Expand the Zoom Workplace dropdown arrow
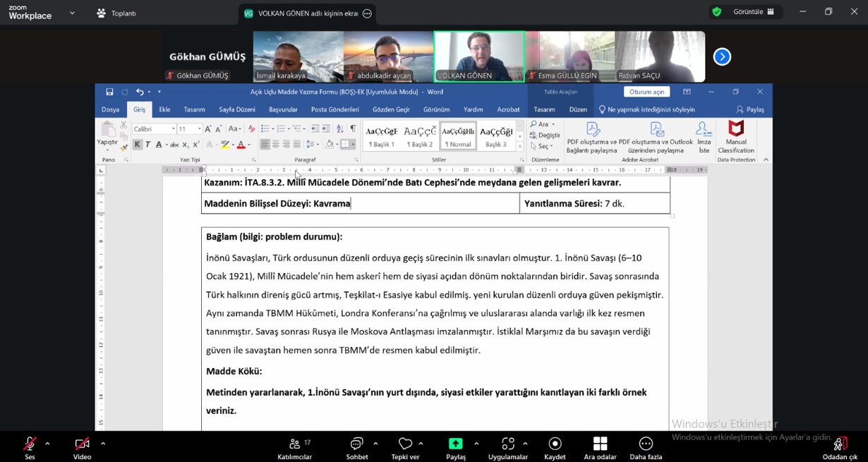Viewport: 868px width, 462px height. pos(72,13)
